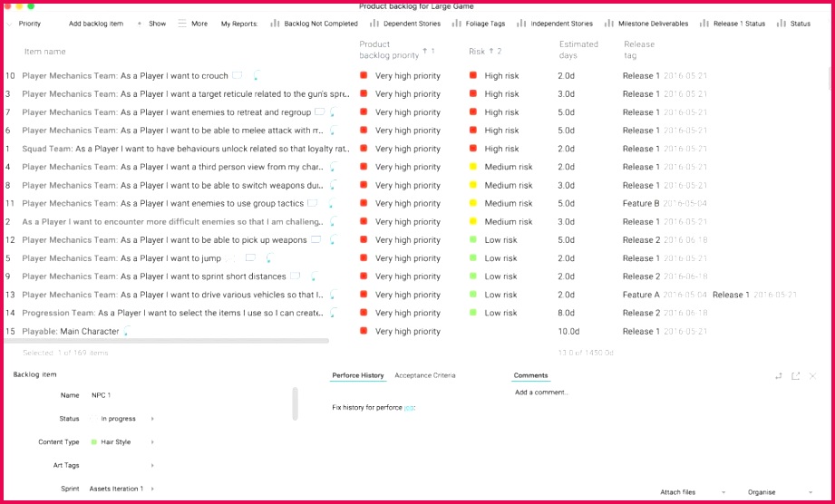Screen dimensions: 835x504
Task: Click the hamburger More menu icon
Action: coord(182,24)
